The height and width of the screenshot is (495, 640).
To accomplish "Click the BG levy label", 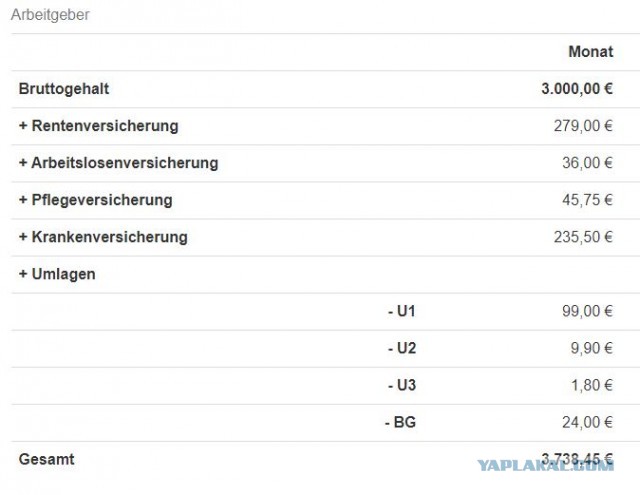I will point(400,422).
